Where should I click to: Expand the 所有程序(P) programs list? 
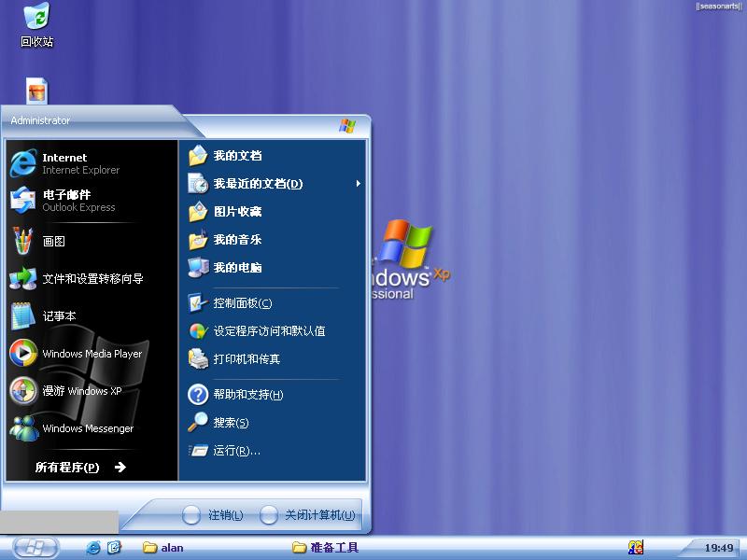tap(80, 468)
